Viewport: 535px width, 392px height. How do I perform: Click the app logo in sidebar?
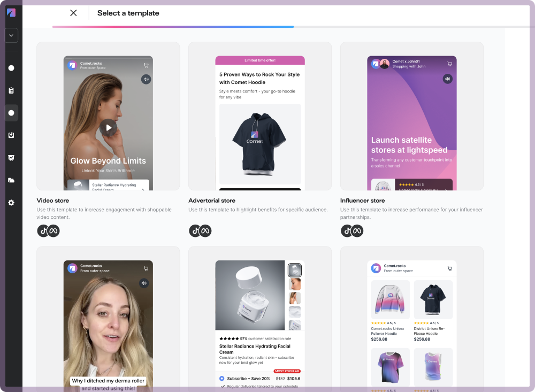(11, 13)
